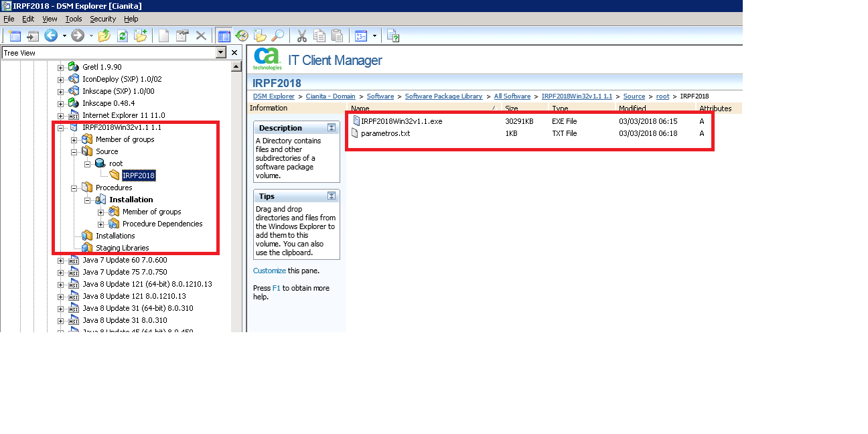Click the Forward arrow toolbar button
This screenshot has height=434, width=868.
[x=78, y=35]
